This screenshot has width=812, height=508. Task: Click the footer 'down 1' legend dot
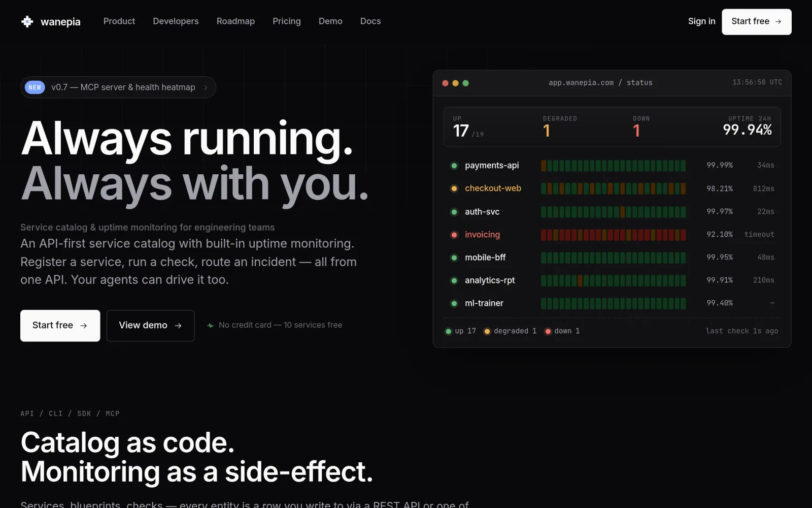click(548, 331)
